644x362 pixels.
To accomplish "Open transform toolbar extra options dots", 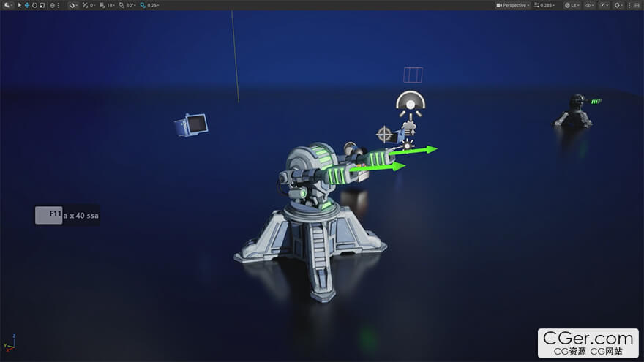I will [58, 5].
